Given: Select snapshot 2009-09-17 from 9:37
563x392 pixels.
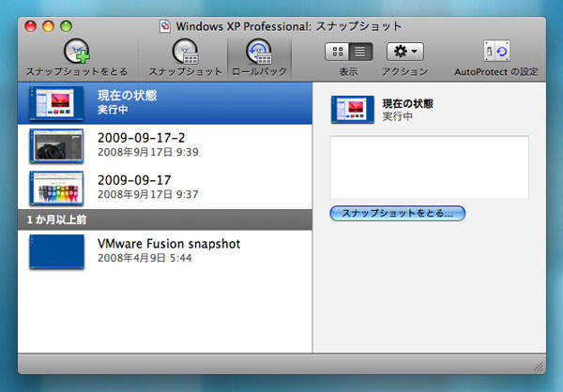Looking at the screenshot, I should pyautogui.click(x=165, y=188).
